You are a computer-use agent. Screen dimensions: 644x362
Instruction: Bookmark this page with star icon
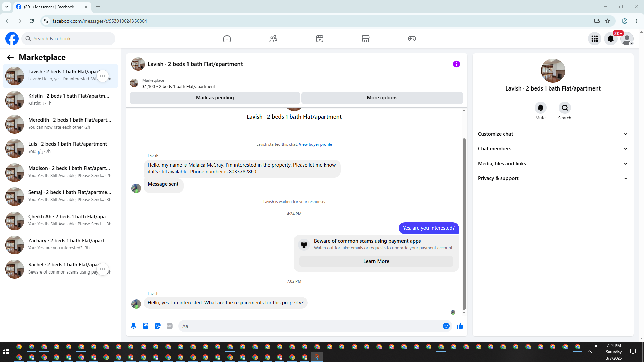coord(608,21)
